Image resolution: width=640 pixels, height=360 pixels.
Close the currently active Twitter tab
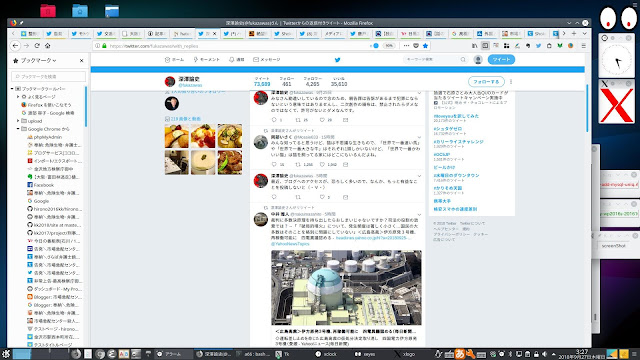tap(214, 34)
